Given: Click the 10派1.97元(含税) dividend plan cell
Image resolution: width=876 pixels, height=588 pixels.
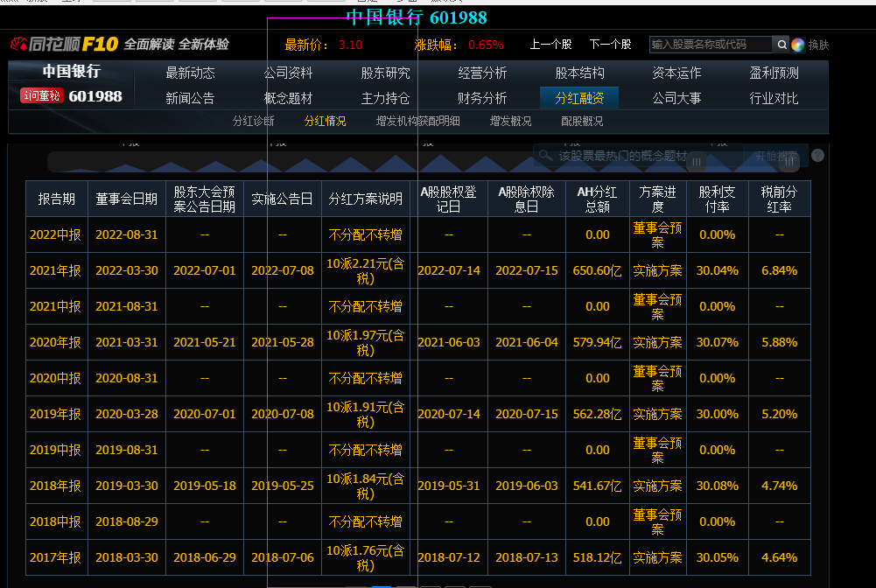Looking at the screenshot, I should [x=366, y=342].
